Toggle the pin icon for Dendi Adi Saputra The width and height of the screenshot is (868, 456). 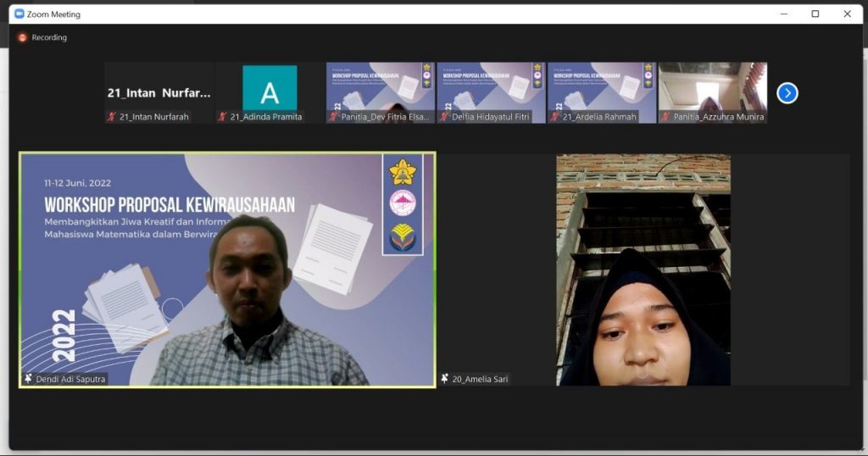[28, 379]
